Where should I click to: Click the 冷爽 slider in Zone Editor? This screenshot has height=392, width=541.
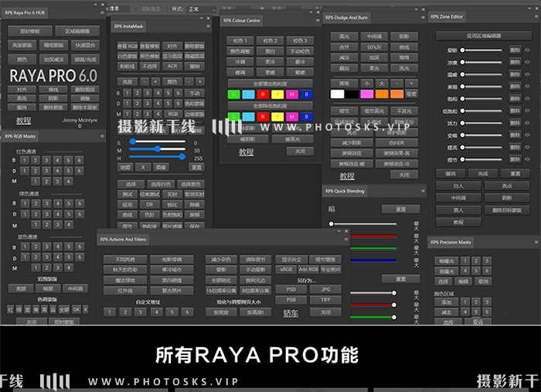coord(481,62)
